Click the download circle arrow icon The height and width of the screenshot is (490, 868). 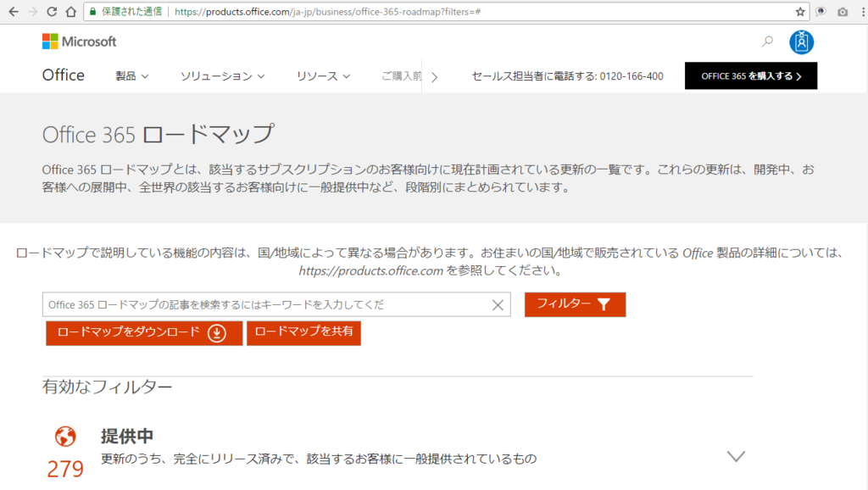(217, 333)
